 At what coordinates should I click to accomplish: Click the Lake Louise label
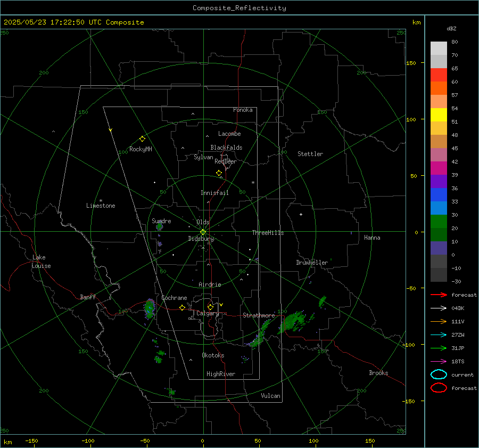pos(41,262)
